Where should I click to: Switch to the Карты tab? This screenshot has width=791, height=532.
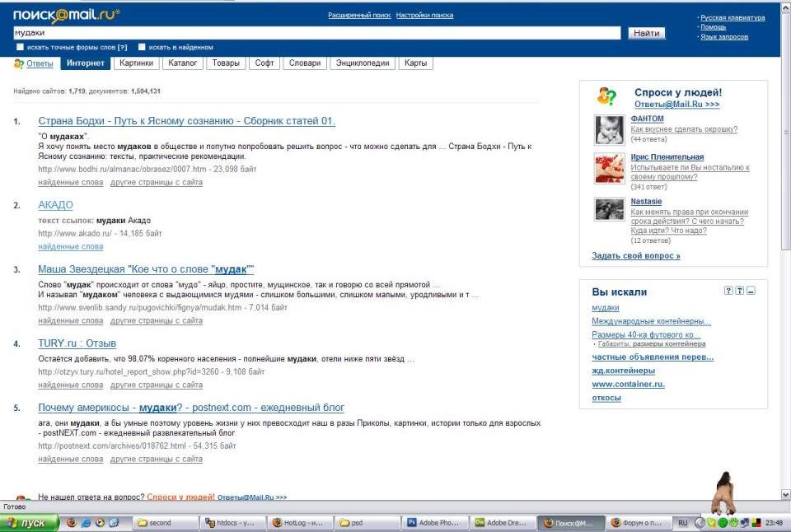415,63
